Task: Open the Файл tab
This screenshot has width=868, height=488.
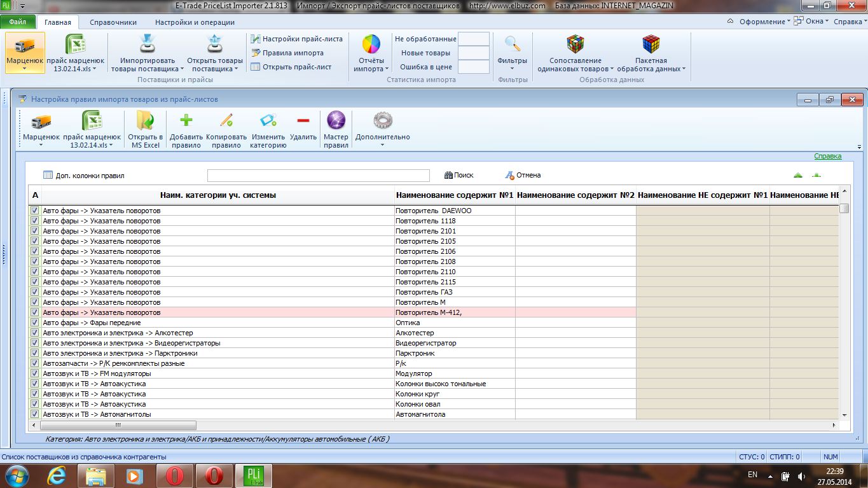Action: [18, 22]
